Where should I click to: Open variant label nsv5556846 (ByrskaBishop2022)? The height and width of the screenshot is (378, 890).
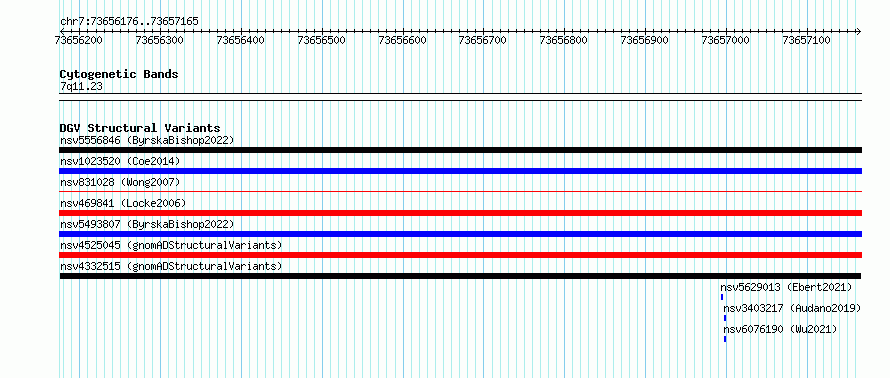tap(147, 140)
